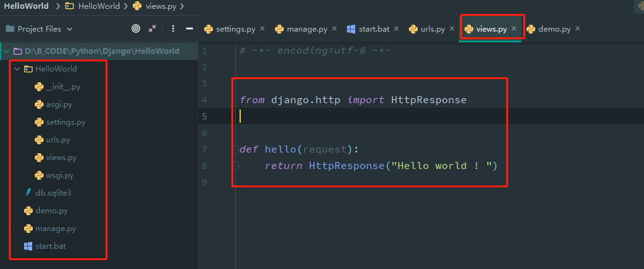644x269 pixels.
Task: Hide the Project Files panel with the minus icon
Action: [190, 28]
